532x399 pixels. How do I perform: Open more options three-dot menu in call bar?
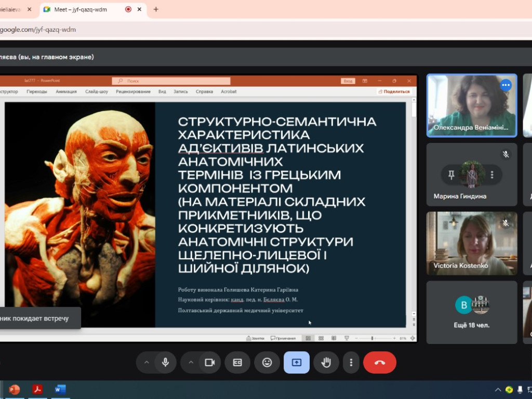click(x=351, y=362)
